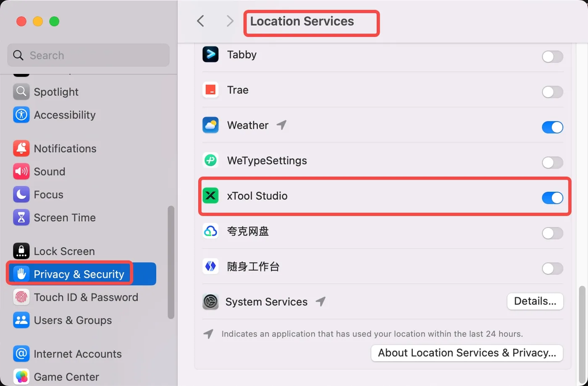Enable location access for Tabby
The height and width of the screenshot is (386, 588).
pos(552,57)
